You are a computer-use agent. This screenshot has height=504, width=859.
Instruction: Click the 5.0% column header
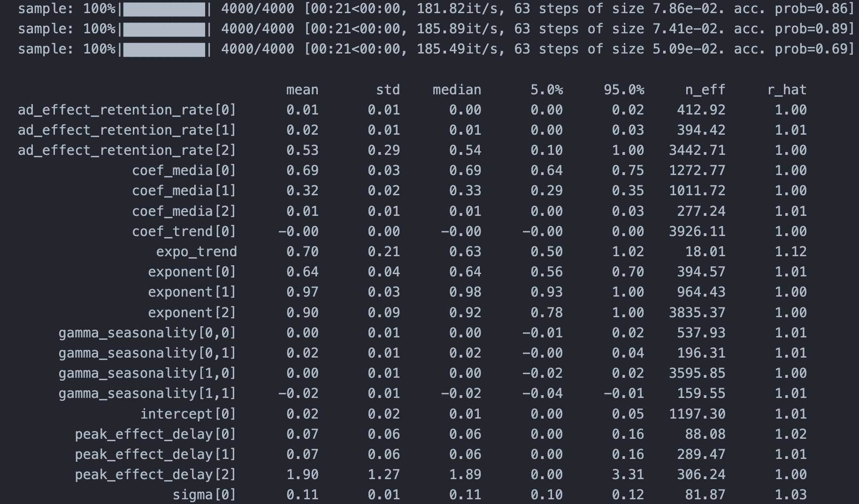pos(546,90)
